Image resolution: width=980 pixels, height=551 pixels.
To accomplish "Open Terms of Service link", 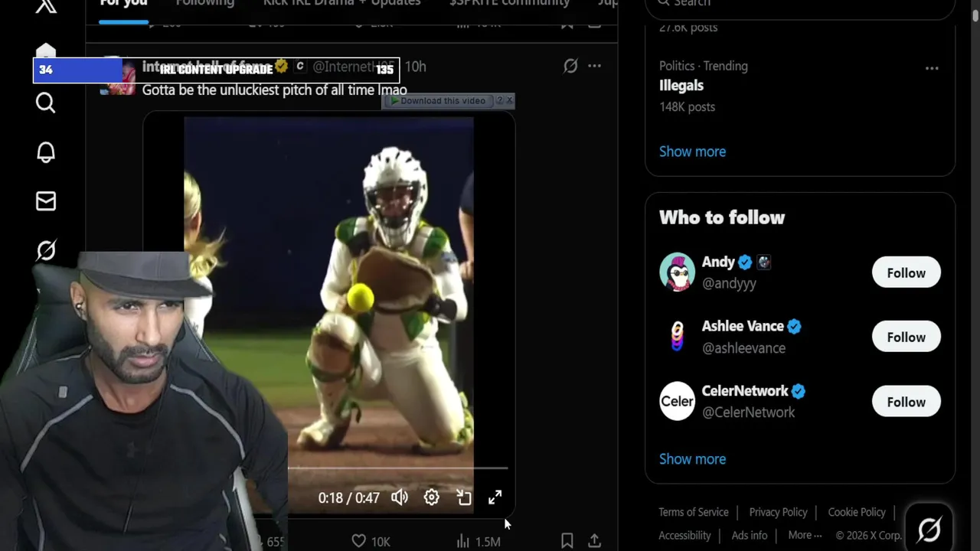I will (x=694, y=512).
